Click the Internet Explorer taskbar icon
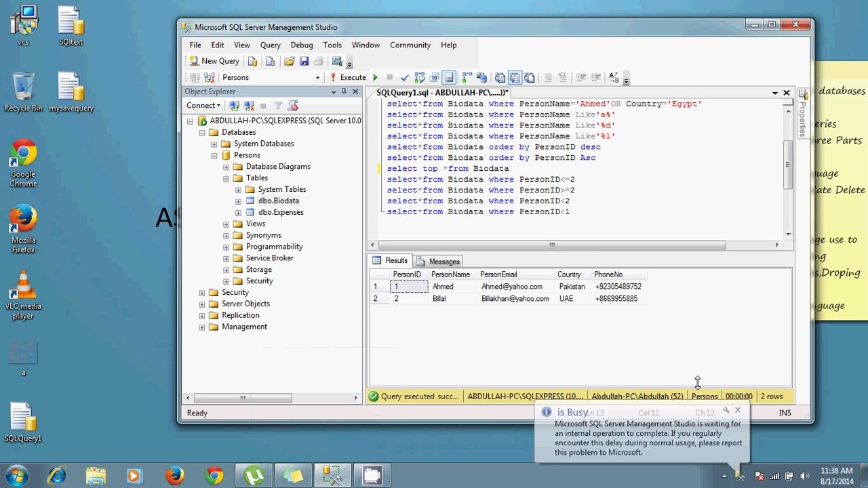The image size is (868, 488). click(x=56, y=476)
